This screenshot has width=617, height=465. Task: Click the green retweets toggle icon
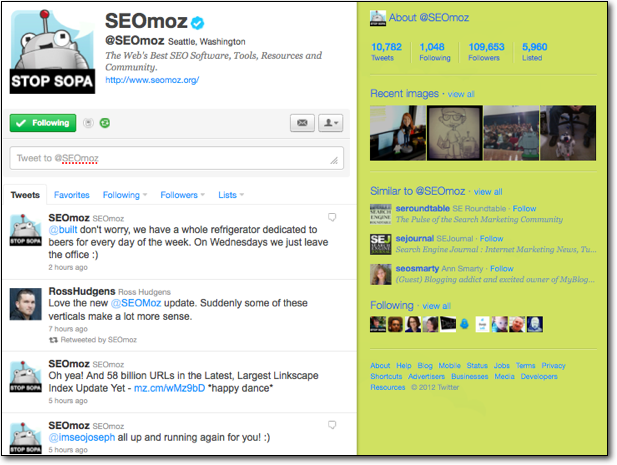coord(105,123)
